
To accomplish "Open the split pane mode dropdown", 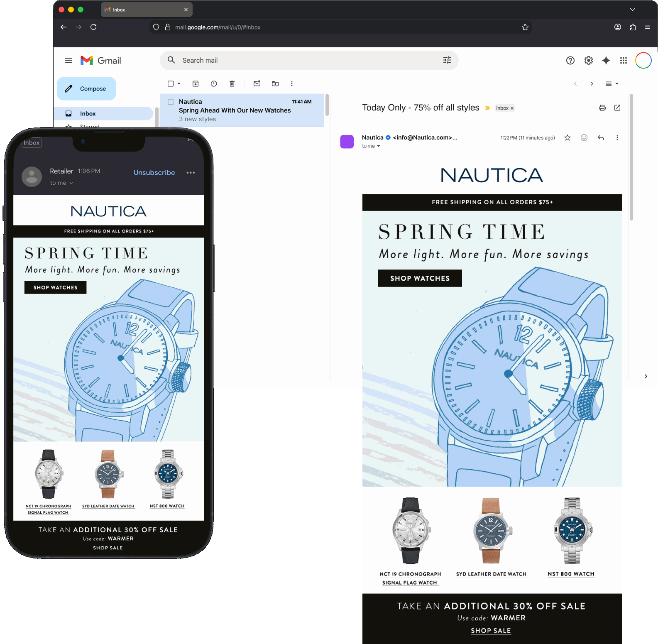I will pos(612,84).
